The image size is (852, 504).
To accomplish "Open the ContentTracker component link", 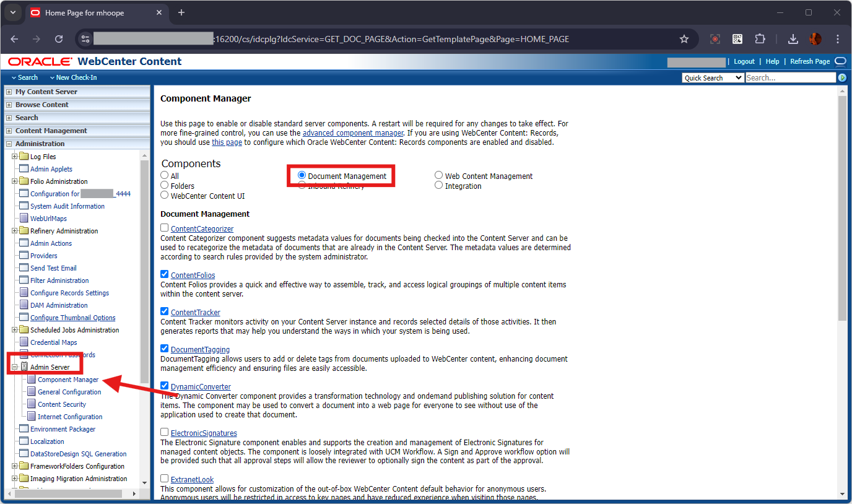I will point(196,313).
